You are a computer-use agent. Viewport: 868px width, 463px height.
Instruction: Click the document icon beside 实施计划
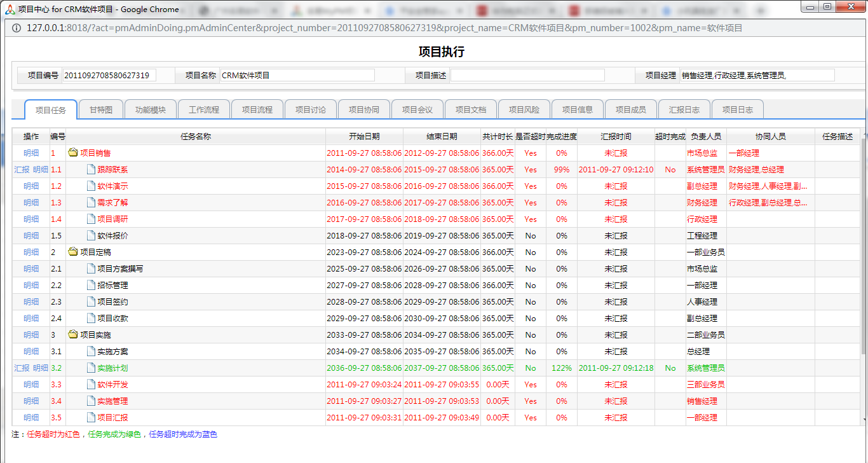coord(90,368)
